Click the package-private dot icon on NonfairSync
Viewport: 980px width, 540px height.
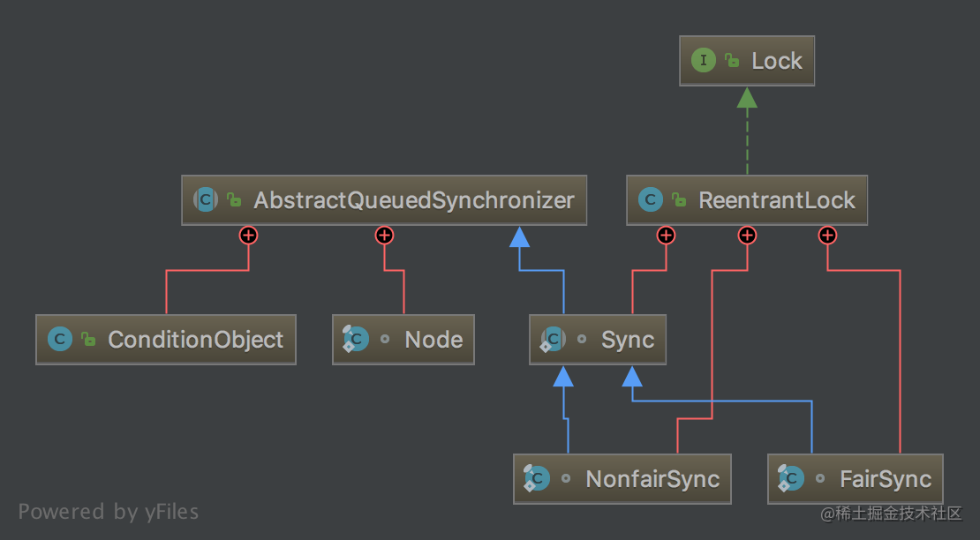(566, 478)
